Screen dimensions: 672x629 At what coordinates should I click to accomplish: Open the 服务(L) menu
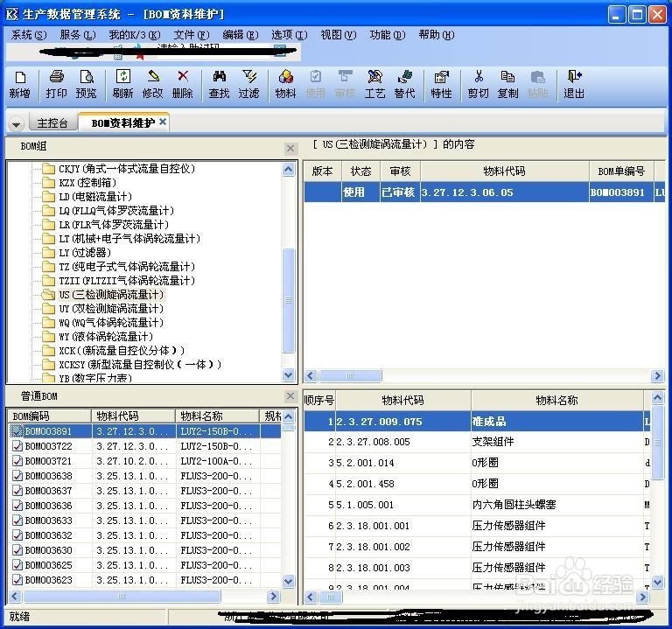(x=78, y=35)
